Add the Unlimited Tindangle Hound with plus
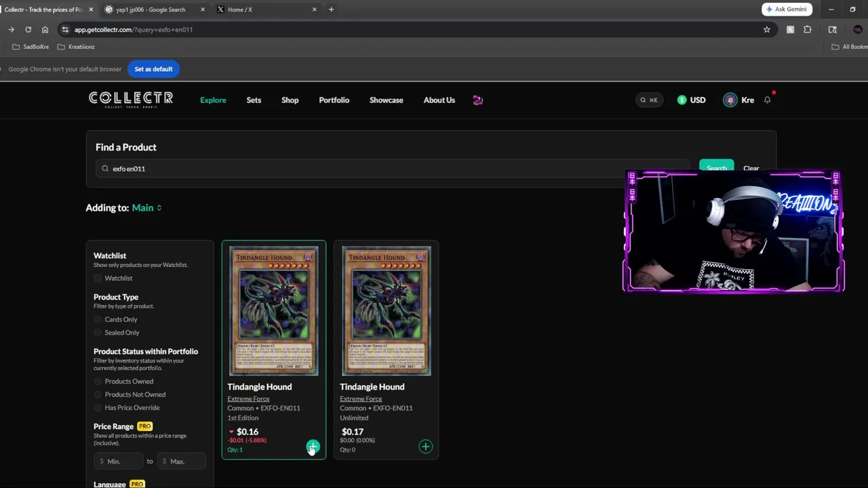 [425, 446]
